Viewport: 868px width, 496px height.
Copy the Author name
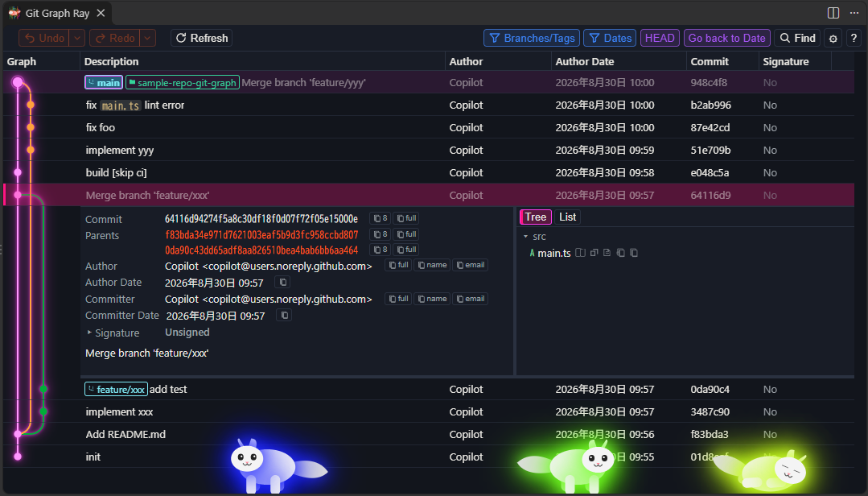pos(432,266)
